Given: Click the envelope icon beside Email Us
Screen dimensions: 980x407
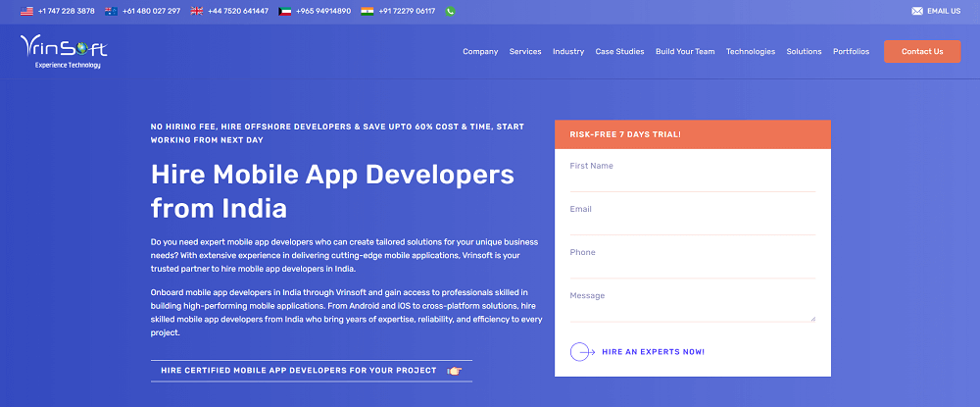Looking at the screenshot, I should tap(917, 11).
